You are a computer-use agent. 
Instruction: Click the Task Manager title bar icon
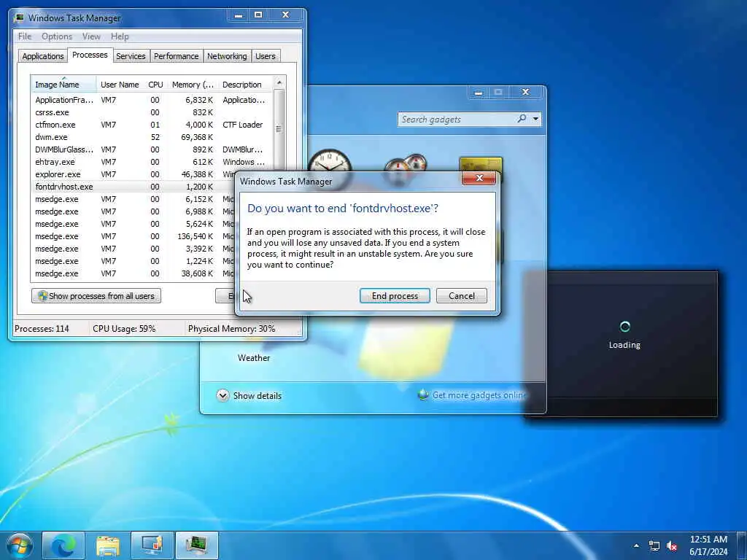[19, 18]
